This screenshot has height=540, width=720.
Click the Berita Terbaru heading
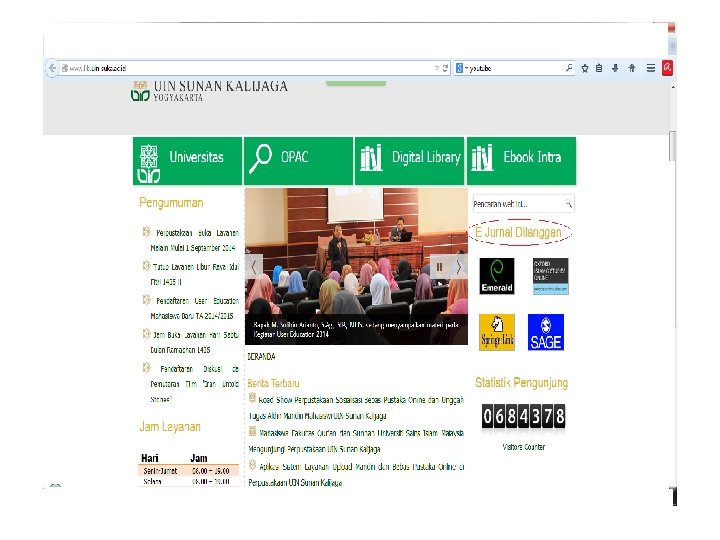tap(273, 383)
